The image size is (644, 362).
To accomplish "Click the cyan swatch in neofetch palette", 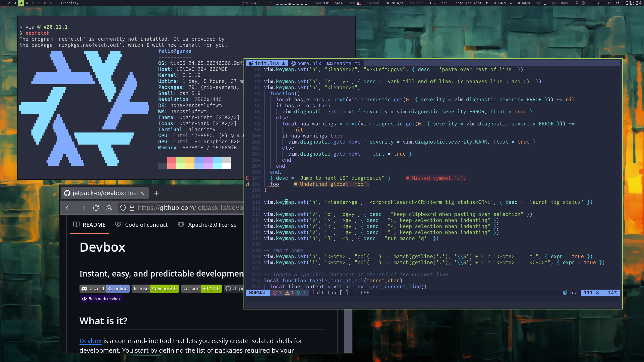I will [x=217, y=160].
